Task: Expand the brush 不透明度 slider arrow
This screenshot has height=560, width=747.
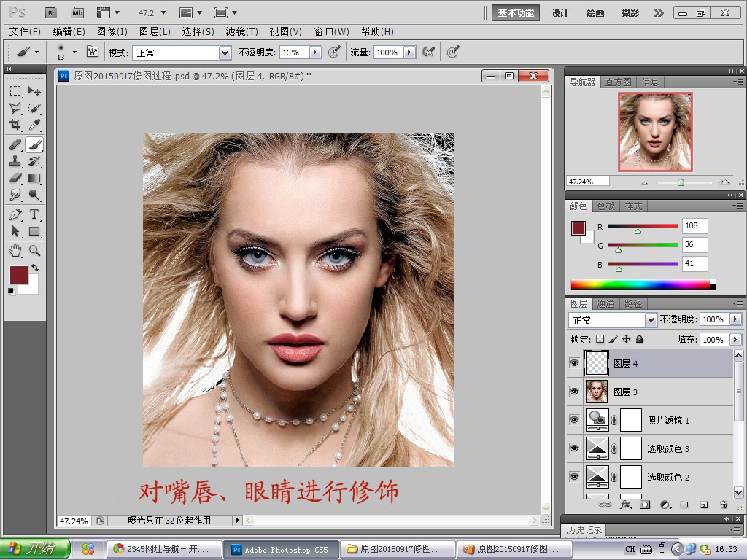Action: tap(315, 52)
